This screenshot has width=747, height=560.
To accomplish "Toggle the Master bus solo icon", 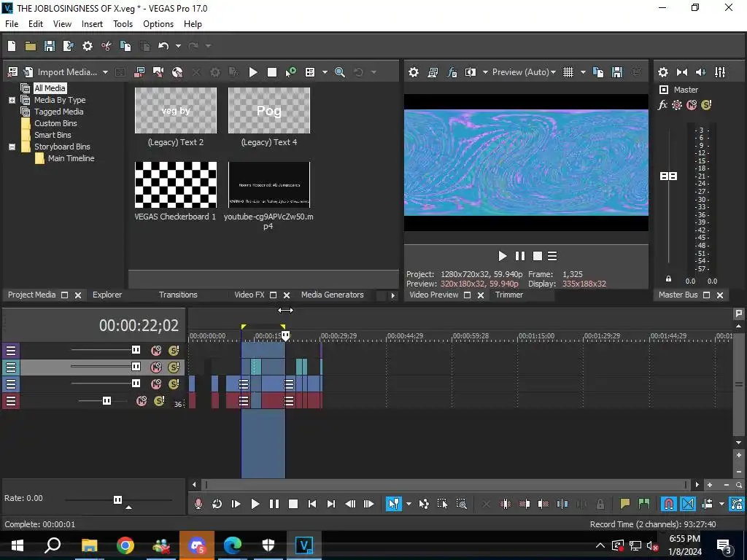I will pyautogui.click(x=706, y=105).
